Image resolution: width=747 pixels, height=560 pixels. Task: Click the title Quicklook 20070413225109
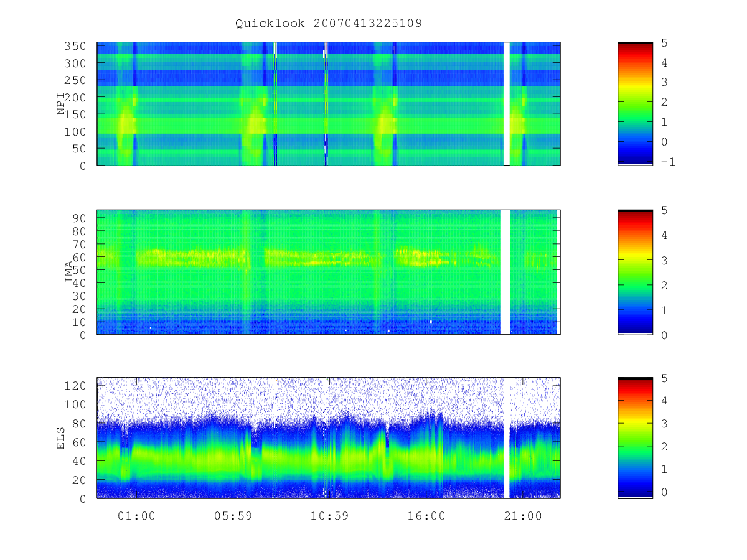click(x=329, y=24)
